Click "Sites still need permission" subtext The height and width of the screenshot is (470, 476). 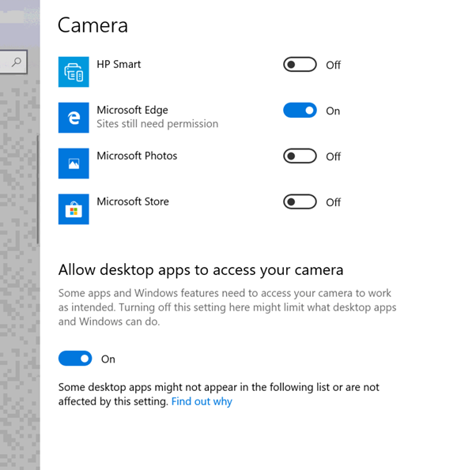(157, 124)
